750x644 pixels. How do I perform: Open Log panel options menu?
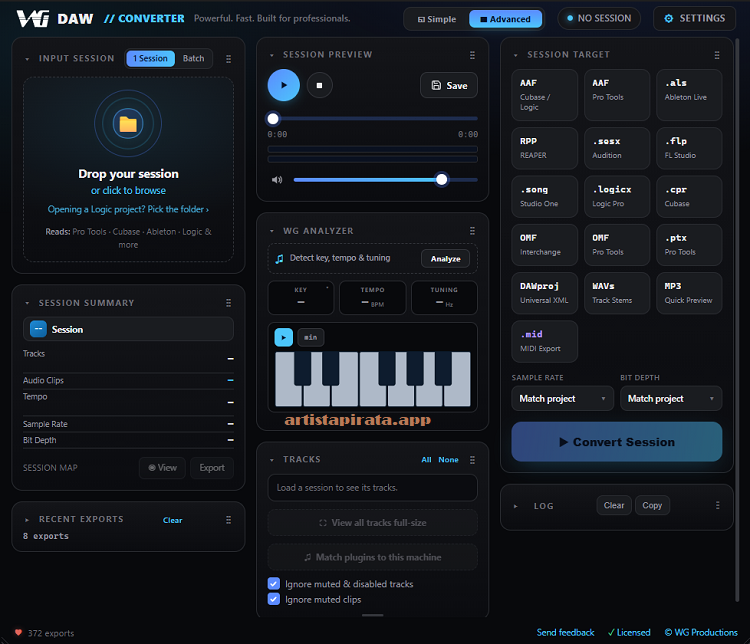coord(717,505)
